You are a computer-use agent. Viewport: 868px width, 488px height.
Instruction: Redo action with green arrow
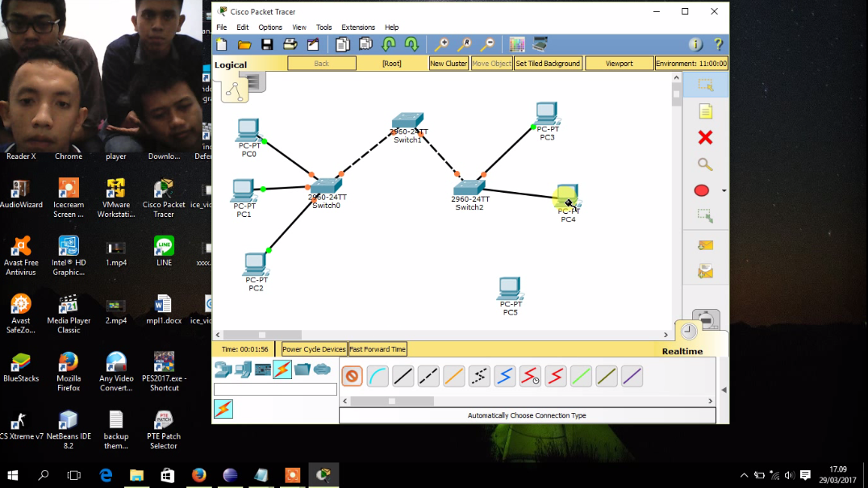click(x=411, y=44)
